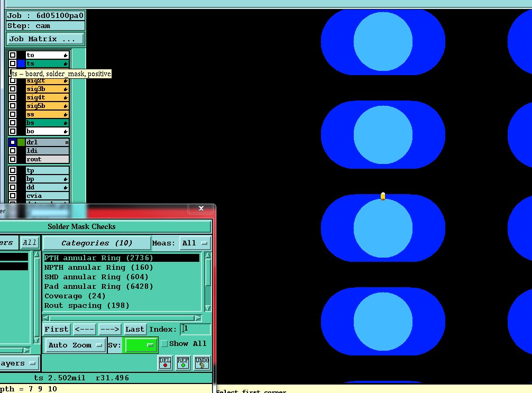The width and height of the screenshot is (532, 393).
Task: Enable the Show All checkbox
Action: click(x=164, y=344)
